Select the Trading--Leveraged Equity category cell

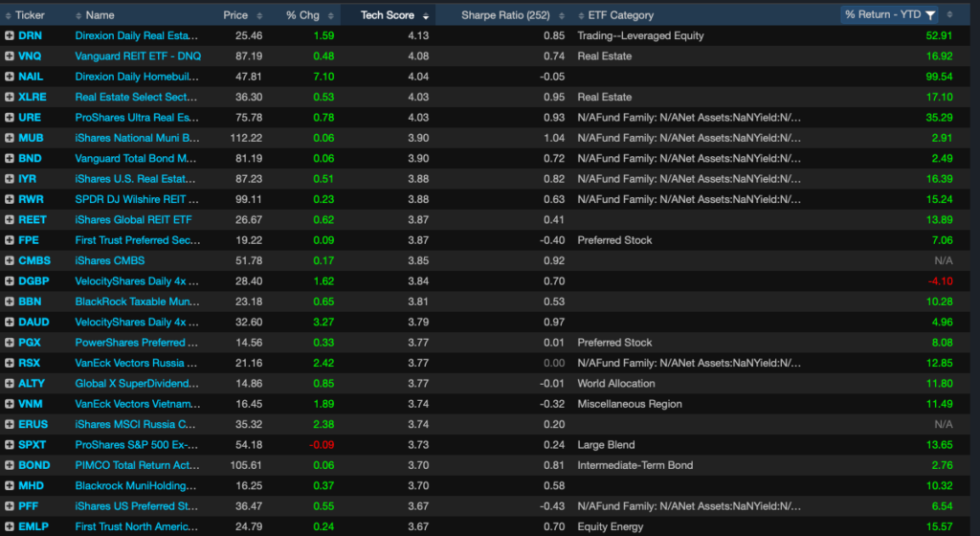(x=640, y=35)
